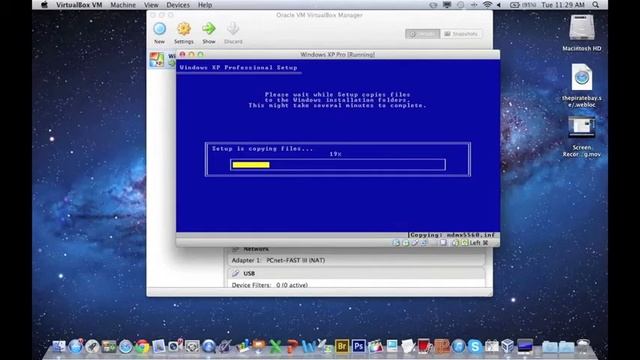Image resolution: width=640 pixels, height=360 pixels.
Task: Open the VirtualBox VM menu
Action: 79,5
